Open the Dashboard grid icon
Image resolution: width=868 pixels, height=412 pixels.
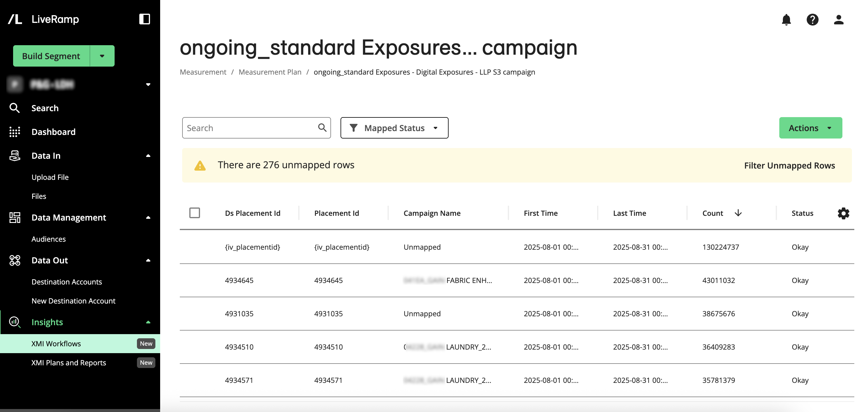15,132
